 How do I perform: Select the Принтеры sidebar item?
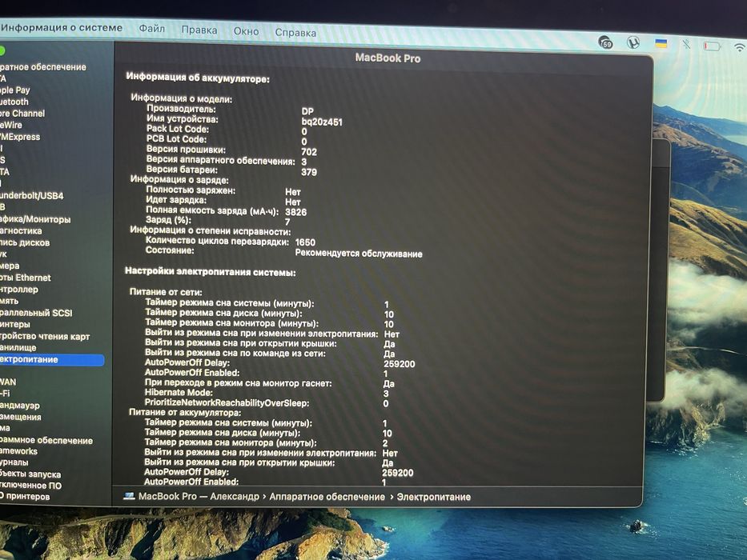[x=15, y=324]
